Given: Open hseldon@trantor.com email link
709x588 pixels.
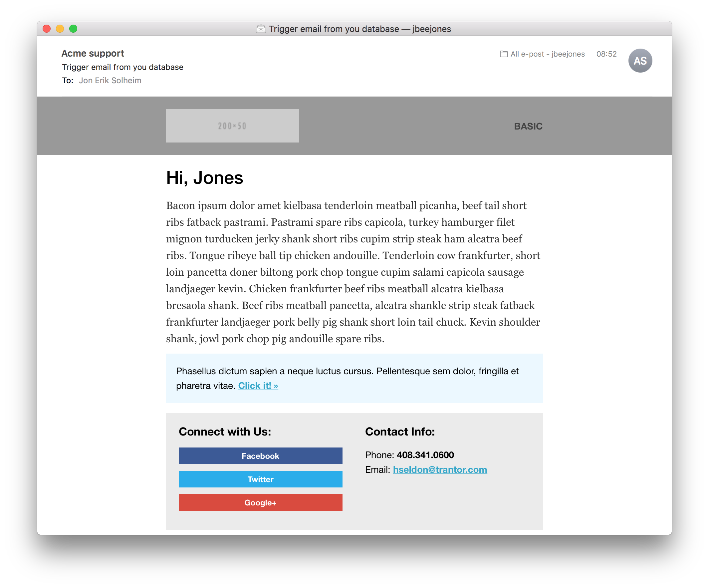Looking at the screenshot, I should (440, 470).
